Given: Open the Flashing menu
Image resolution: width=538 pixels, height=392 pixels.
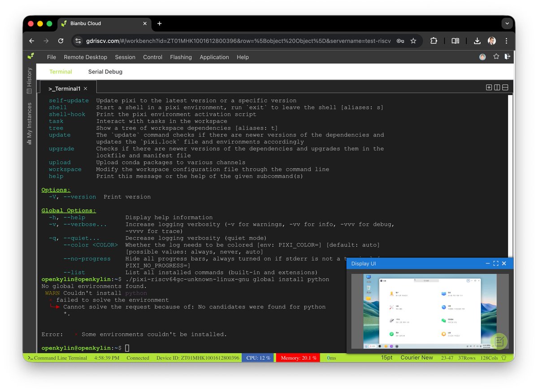Looking at the screenshot, I should 181,57.
